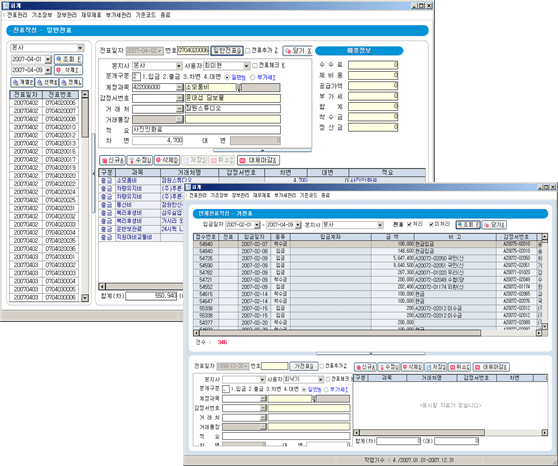
Task: Open 2007-04-09 date dropdown in 일반전표 window
Action: (48, 70)
